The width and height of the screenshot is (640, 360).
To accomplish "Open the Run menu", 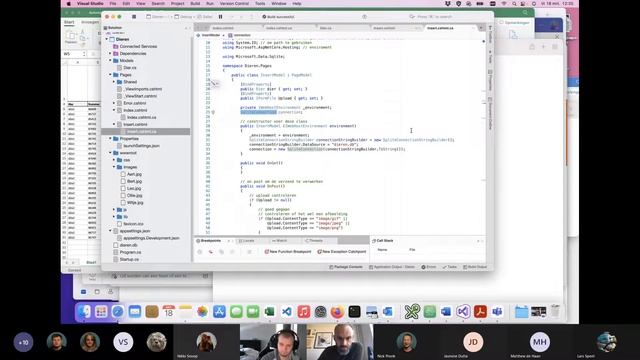I will (210, 3).
